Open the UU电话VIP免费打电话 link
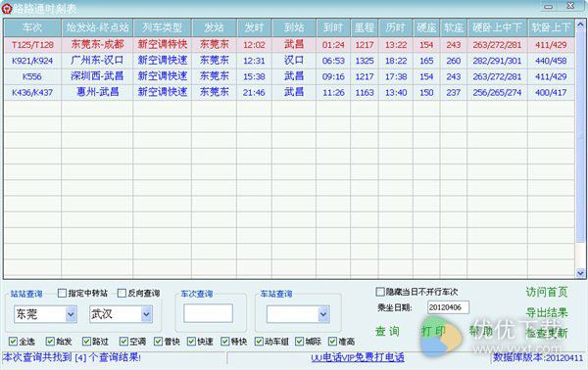 point(358,357)
